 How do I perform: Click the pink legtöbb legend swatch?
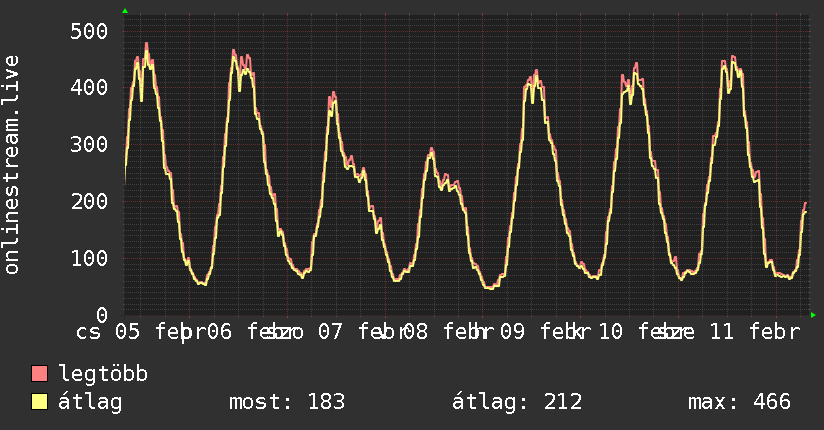[x=39, y=374]
